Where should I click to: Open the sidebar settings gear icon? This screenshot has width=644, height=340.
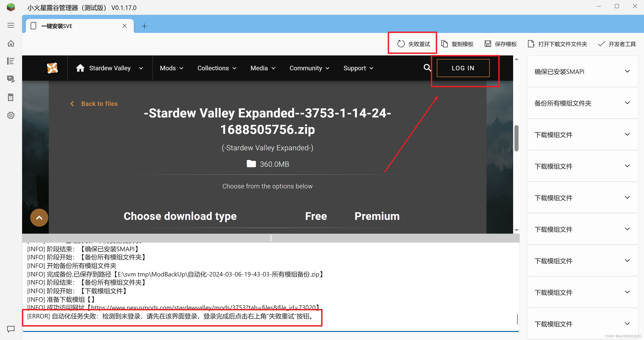point(11,115)
